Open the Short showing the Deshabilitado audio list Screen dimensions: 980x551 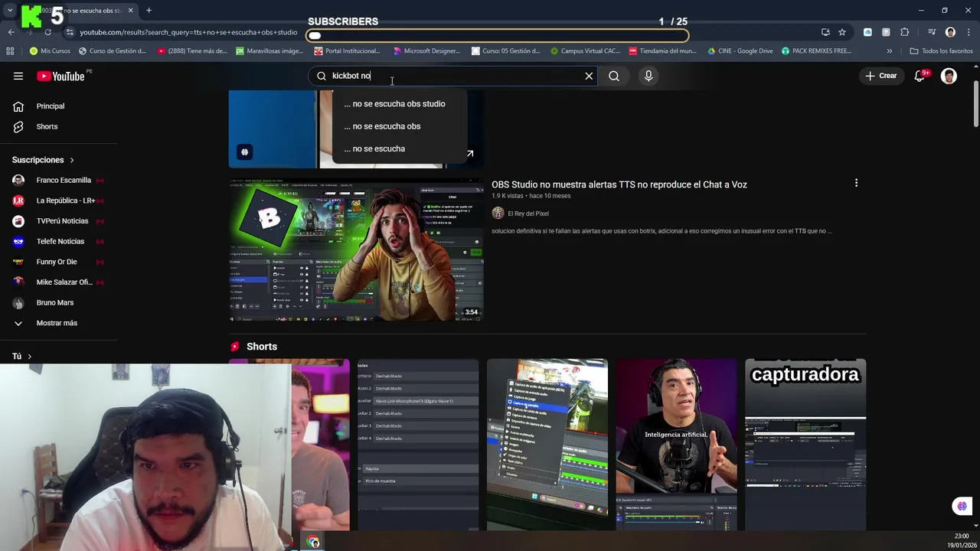(x=418, y=444)
